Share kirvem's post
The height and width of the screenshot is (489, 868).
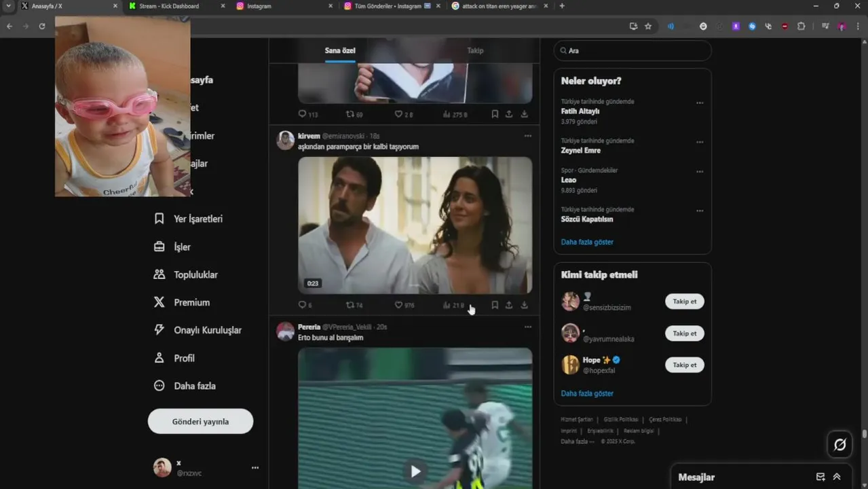509,306
